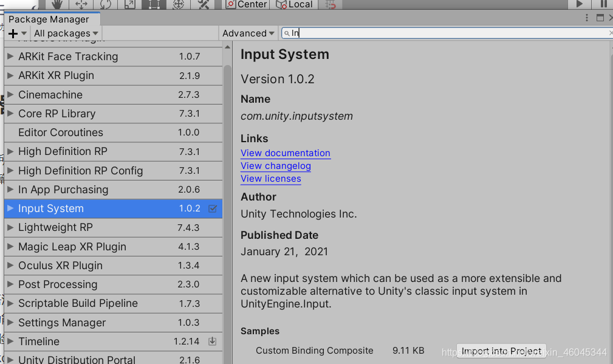Expand High Definition RP Config arrow
The height and width of the screenshot is (364, 613).
point(10,171)
